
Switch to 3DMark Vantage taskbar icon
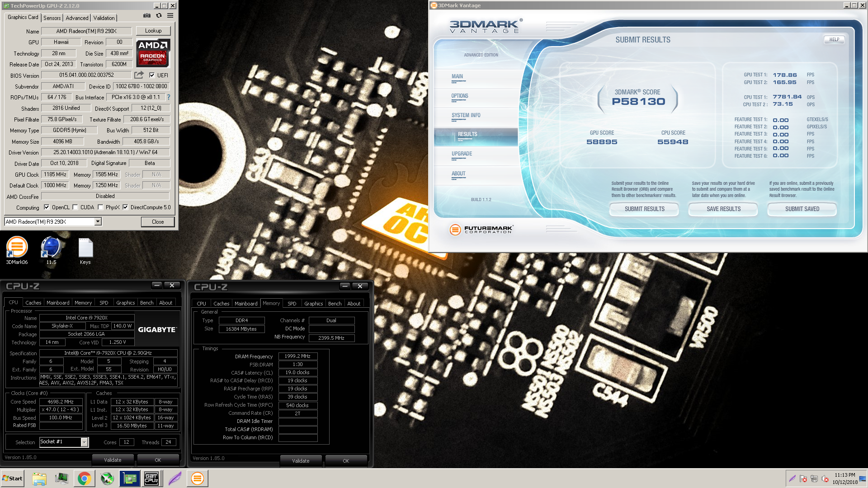pos(198,479)
